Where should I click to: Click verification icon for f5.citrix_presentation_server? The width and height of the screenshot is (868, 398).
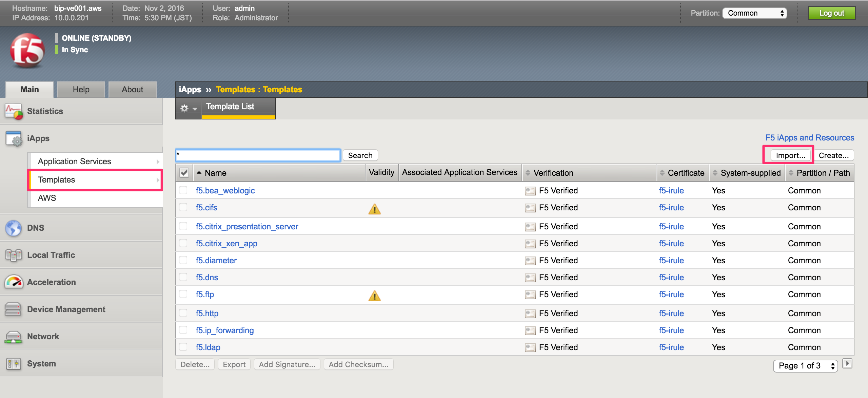tap(530, 227)
